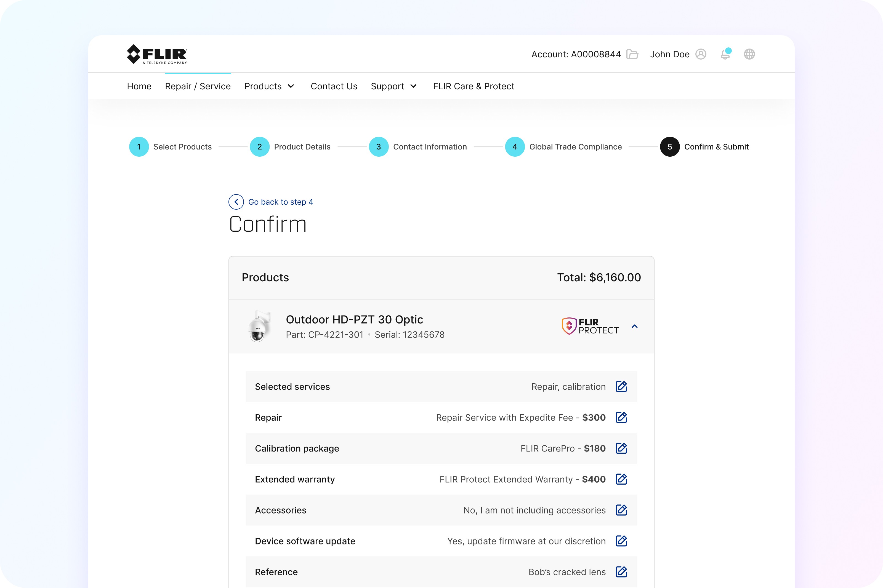
Task: Click the Outdoor HD-PZT 30 Optic title
Action: [x=355, y=319]
